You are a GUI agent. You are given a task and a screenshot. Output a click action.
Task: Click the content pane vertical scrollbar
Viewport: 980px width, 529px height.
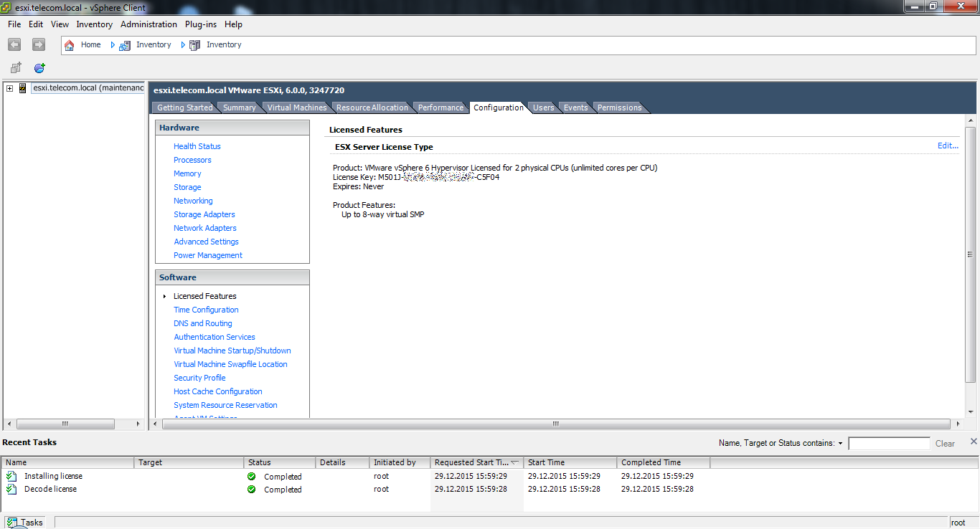970,254
